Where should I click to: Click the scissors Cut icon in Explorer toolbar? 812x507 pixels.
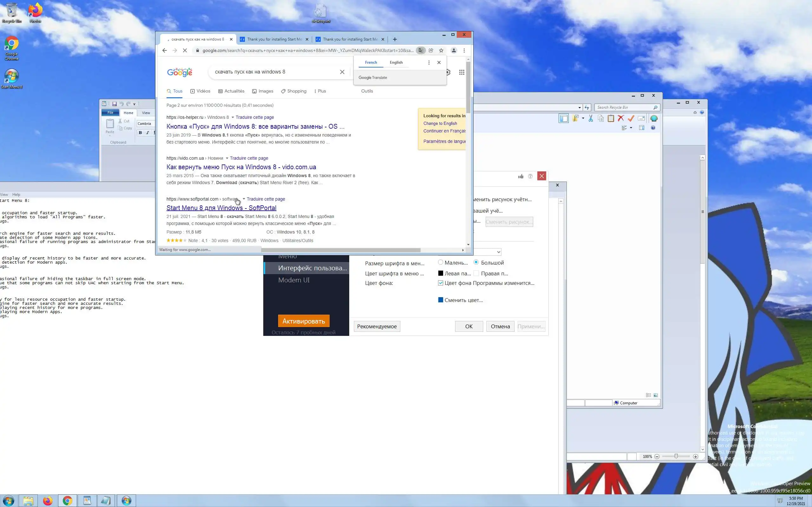(591, 119)
